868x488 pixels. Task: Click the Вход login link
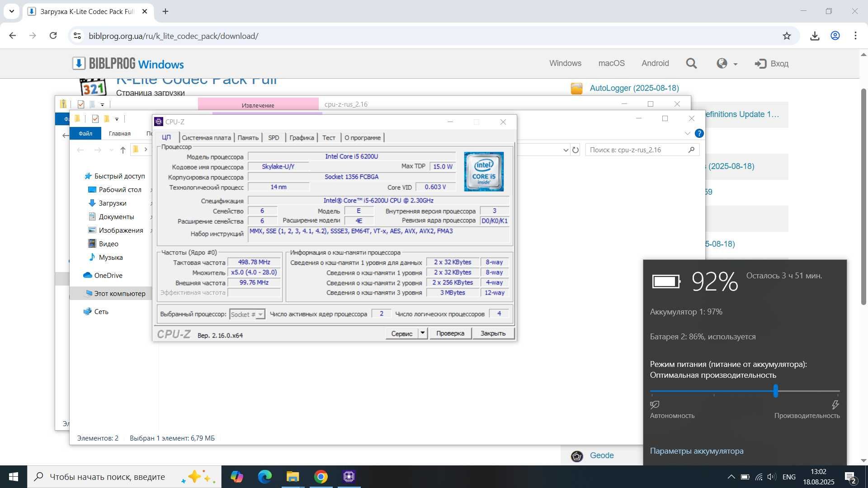click(x=772, y=64)
